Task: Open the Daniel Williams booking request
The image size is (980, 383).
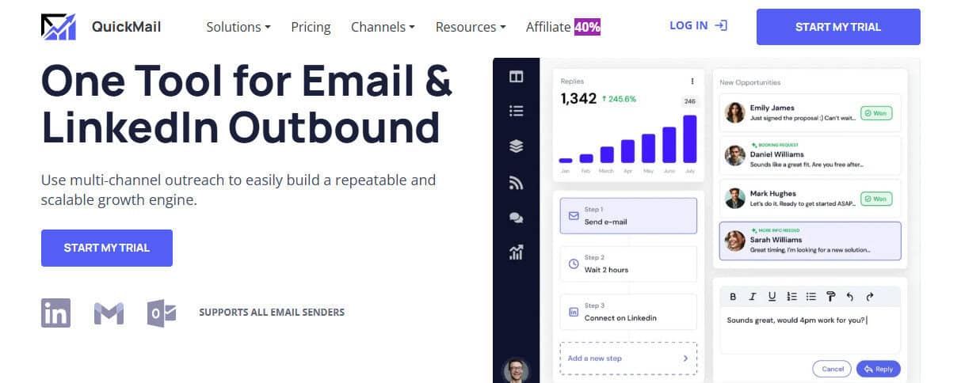Action: click(810, 155)
